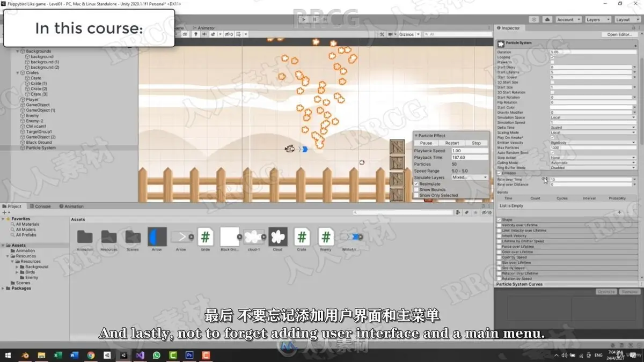
Task: Open WhatsApp from the Windows taskbar
Action: click(x=157, y=355)
